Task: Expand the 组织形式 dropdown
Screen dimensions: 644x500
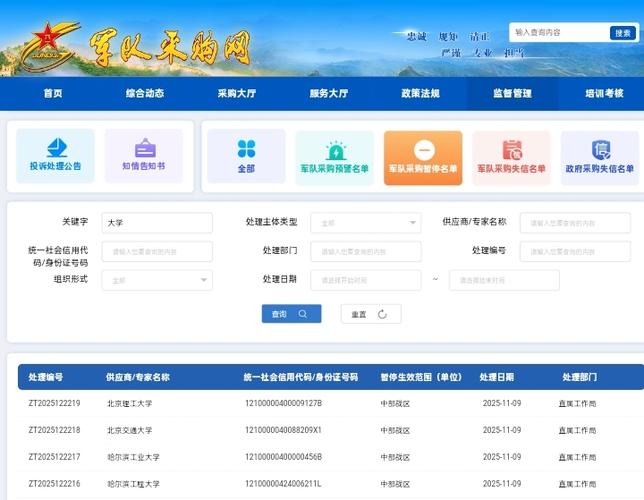Action: pyautogui.click(x=157, y=280)
